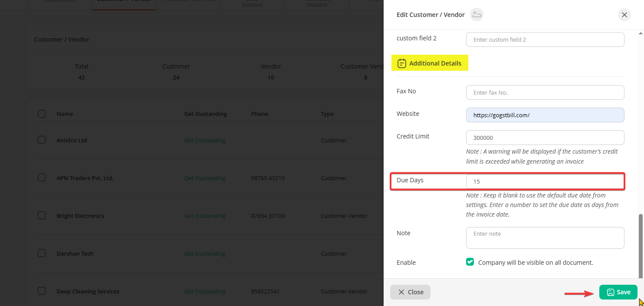
Task: Click the Credit Limit field showing 300000
Action: click(x=545, y=138)
